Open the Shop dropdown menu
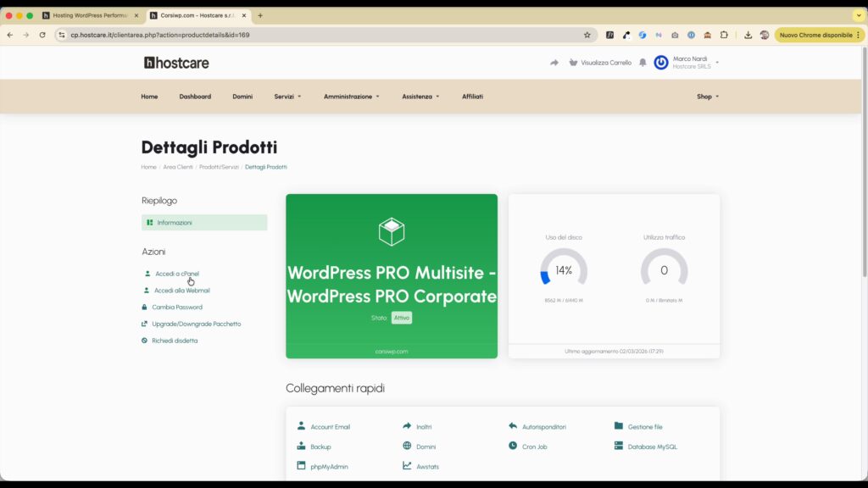This screenshot has width=868, height=488. [707, 97]
